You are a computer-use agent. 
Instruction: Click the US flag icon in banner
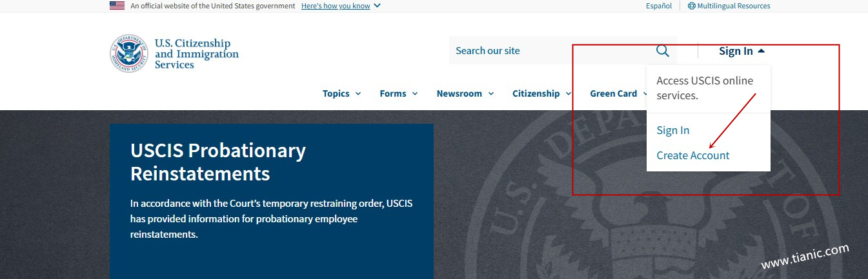[117, 6]
